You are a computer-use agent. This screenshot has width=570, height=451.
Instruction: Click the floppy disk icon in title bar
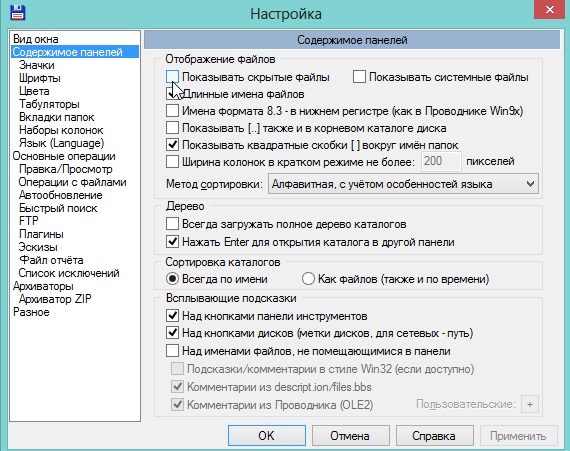(x=17, y=12)
